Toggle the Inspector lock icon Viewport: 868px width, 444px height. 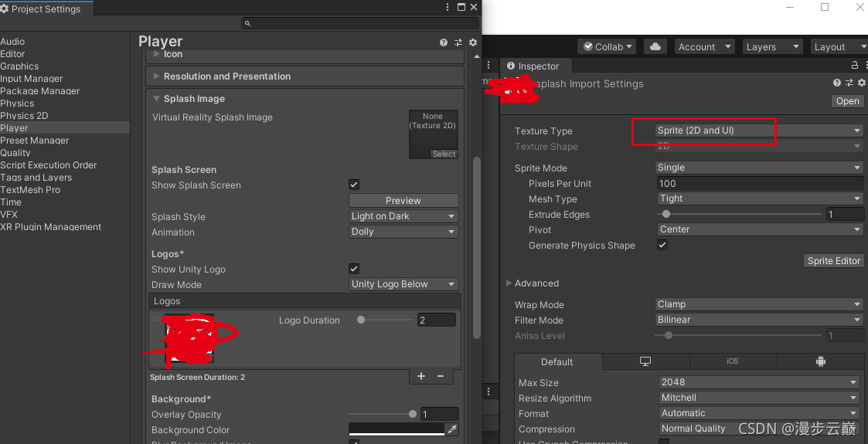click(x=855, y=65)
